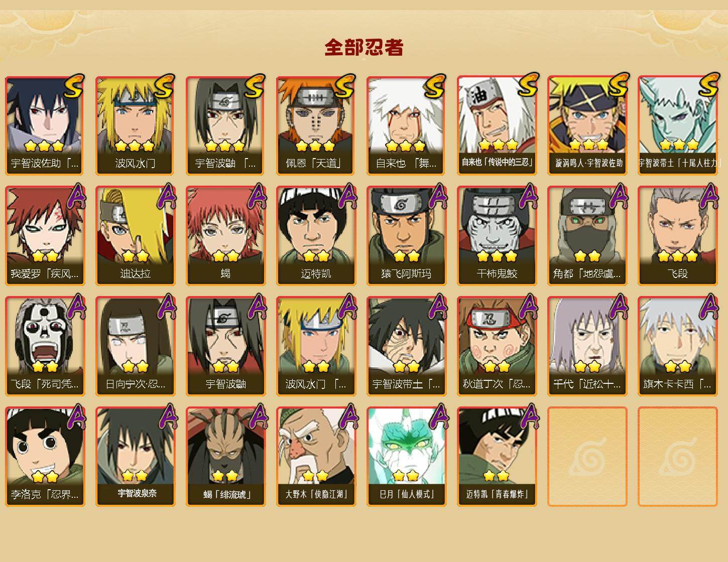The width and height of the screenshot is (728, 562).
Task: Click the 自来也「传说中的三忍」 card
Action: coord(497,125)
